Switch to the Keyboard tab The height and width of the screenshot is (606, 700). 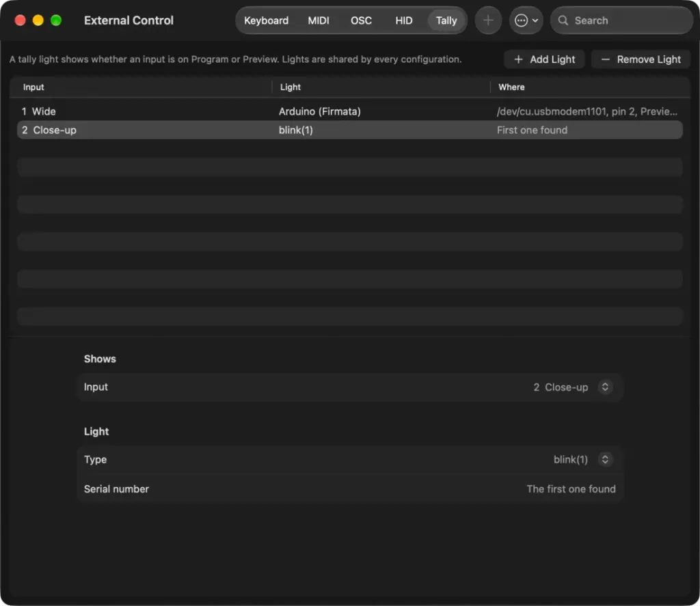pyautogui.click(x=266, y=20)
